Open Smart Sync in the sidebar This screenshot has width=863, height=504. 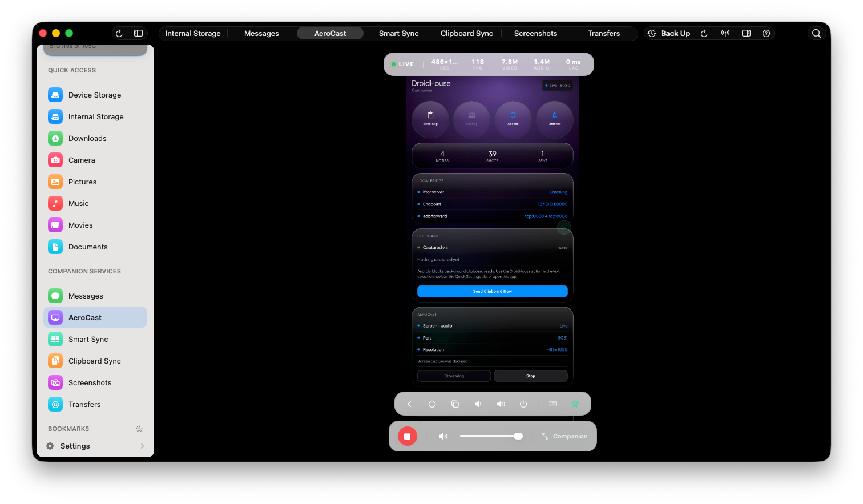[x=95, y=340]
